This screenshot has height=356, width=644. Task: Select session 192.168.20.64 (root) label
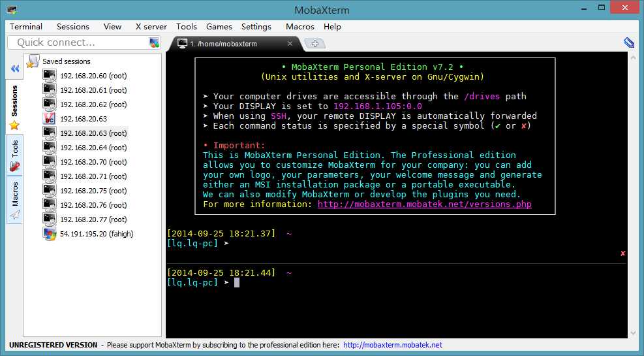point(93,148)
